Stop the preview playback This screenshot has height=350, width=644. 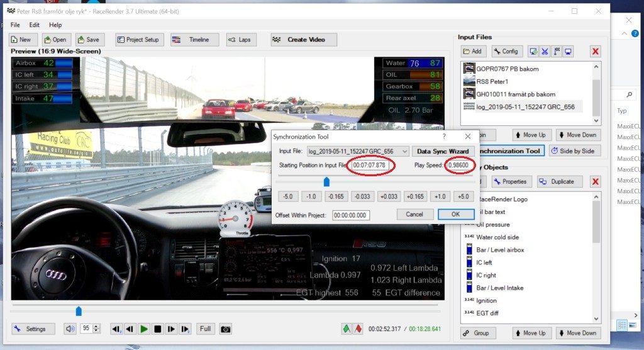pyautogui.click(x=158, y=329)
